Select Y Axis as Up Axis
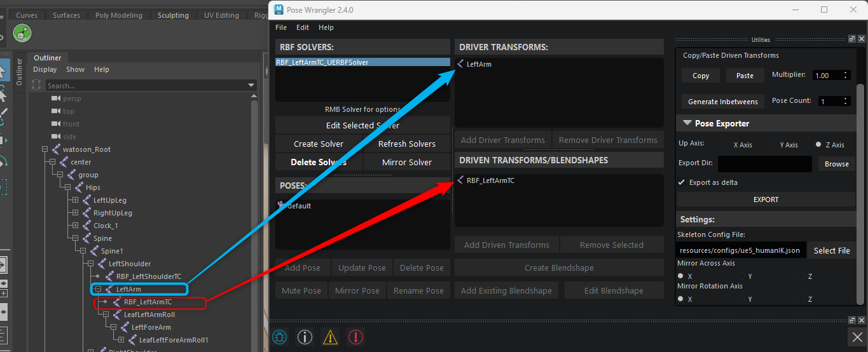 [774, 145]
